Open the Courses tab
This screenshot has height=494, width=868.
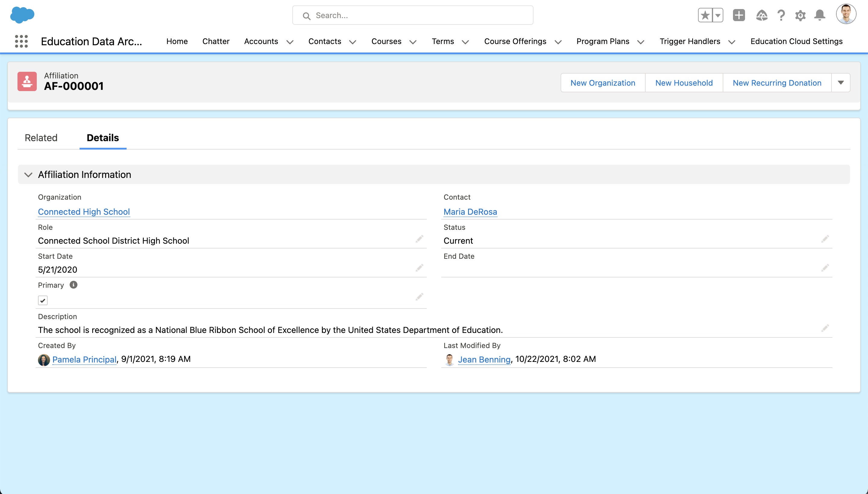click(386, 41)
